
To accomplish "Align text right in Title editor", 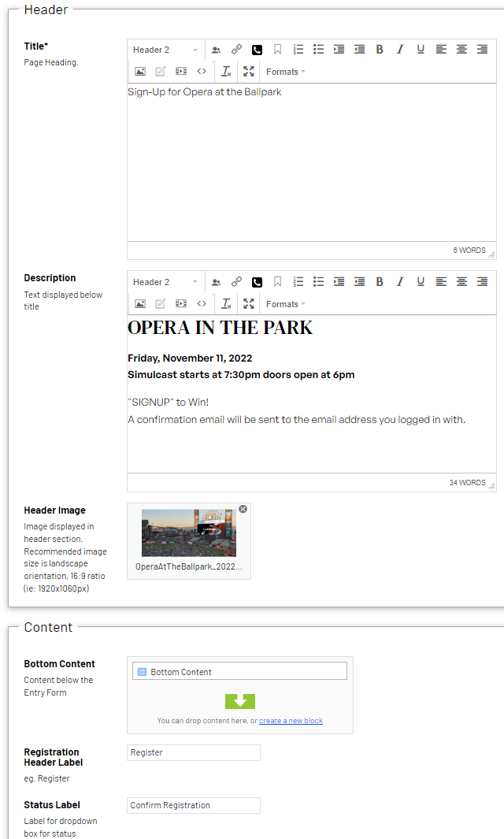I will [x=483, y=50].
